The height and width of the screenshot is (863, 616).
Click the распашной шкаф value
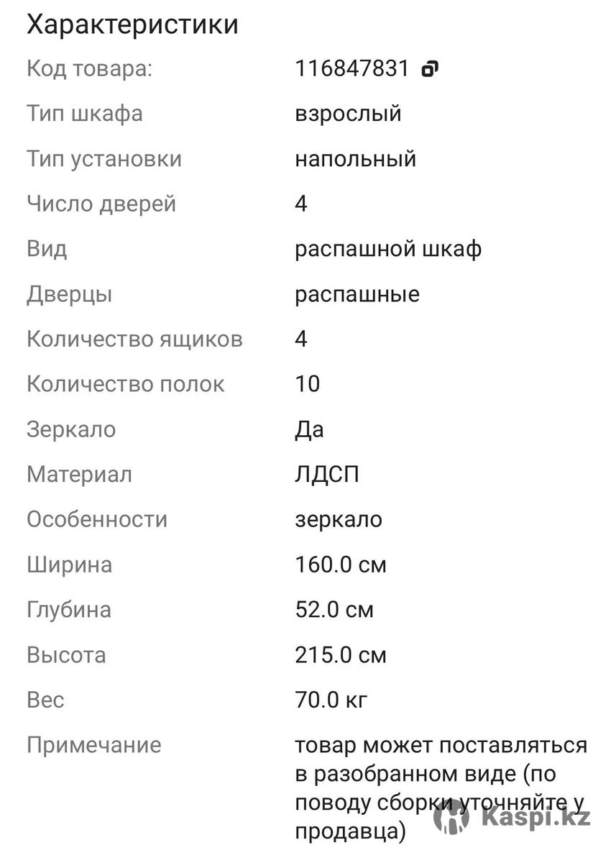click(388, 249)
